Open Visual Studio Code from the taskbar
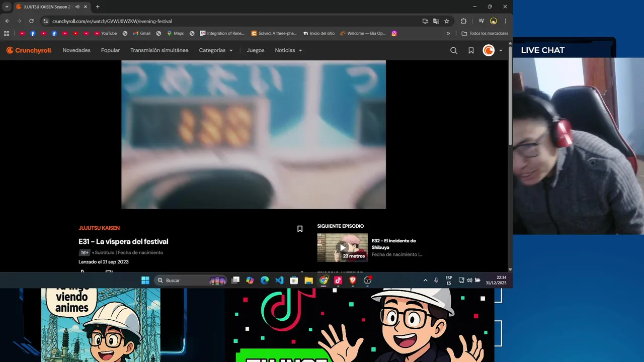644x362 pixels. 279,280
